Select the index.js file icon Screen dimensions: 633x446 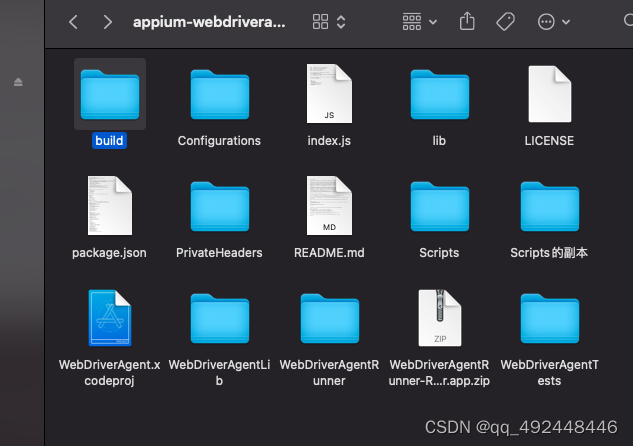point(329,94)
